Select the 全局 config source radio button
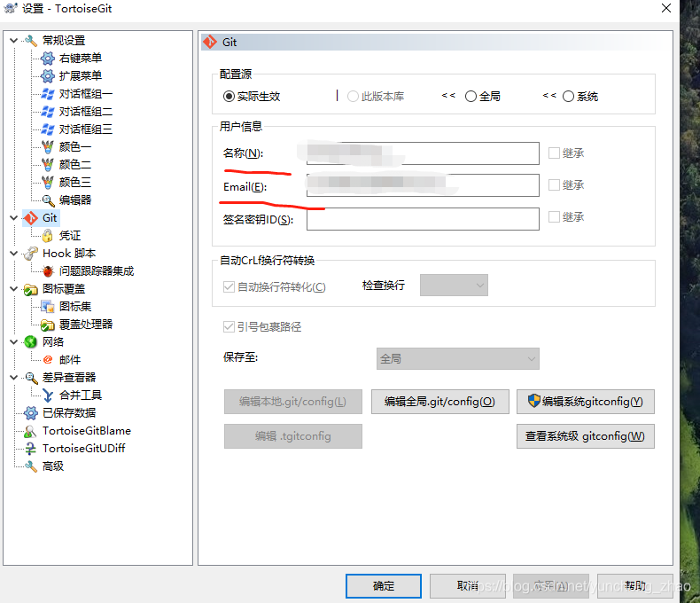700x603 pixels. [471, 97]
